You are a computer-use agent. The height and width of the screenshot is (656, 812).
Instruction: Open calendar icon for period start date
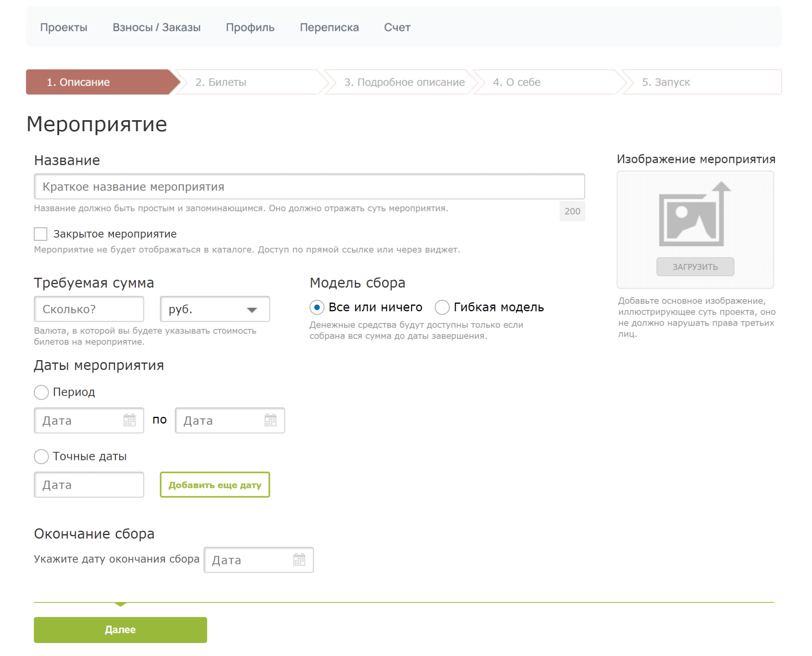coord(129,420)
